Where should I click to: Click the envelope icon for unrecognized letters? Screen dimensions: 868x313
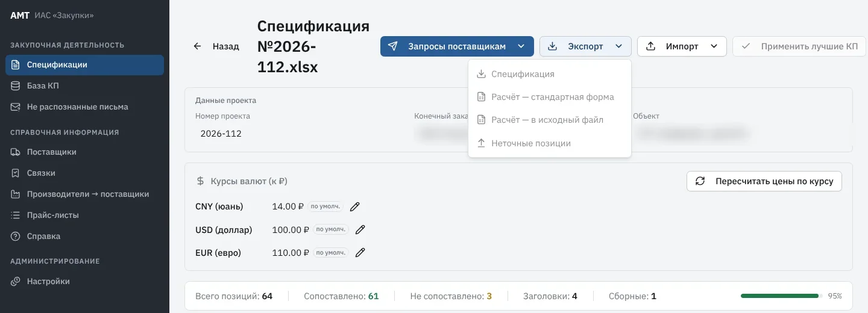point(16,107)
